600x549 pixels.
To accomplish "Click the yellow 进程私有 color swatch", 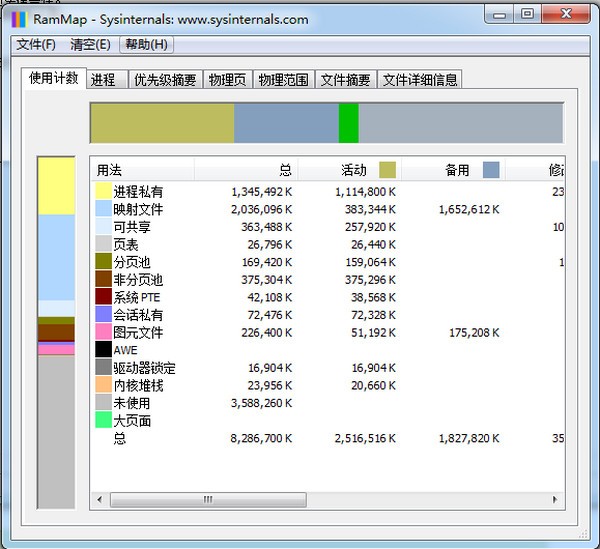I will pos(104,192).
